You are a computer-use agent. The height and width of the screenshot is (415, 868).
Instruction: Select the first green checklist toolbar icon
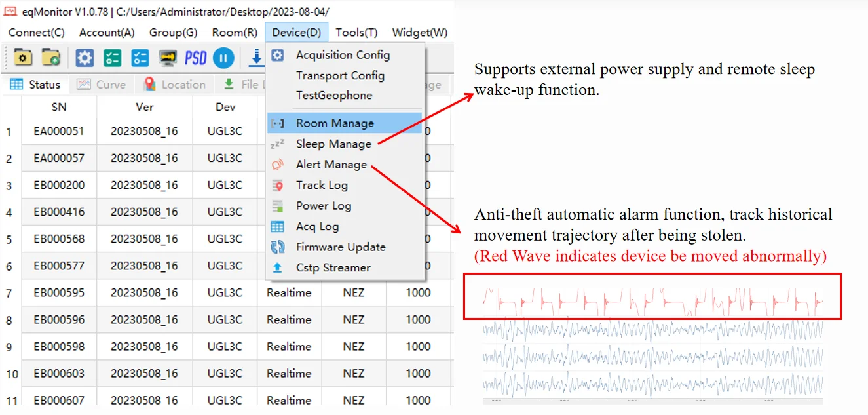tap(111, 58)
